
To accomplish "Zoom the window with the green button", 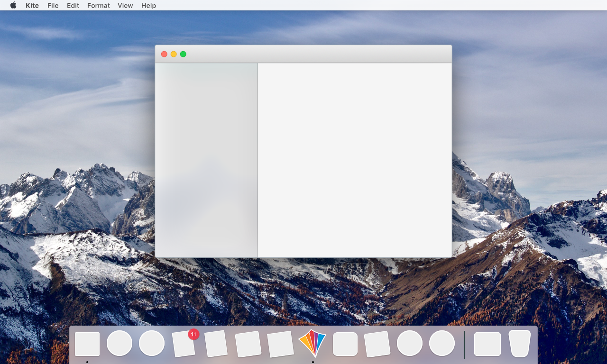I will click(183, 54).
